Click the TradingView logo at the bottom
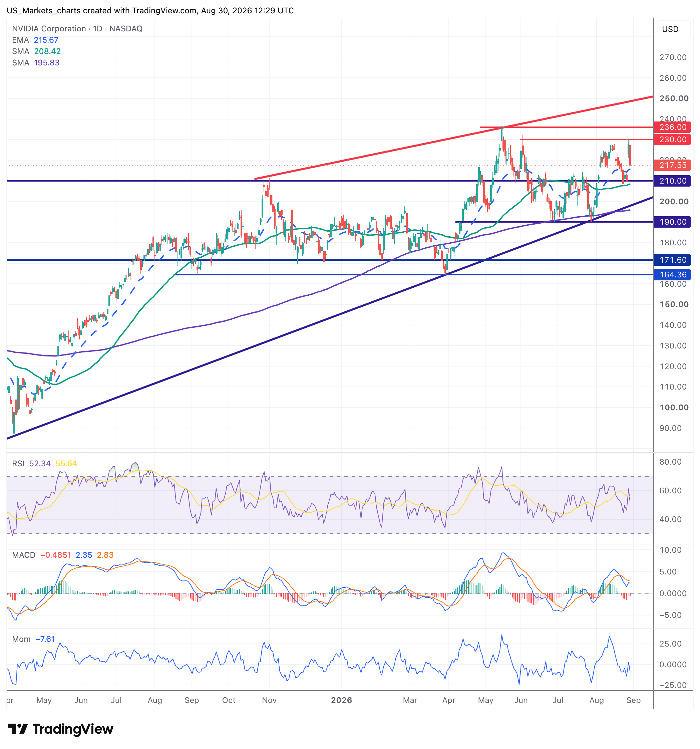Image resolution: width=700 pixels, height=749 pixels. tap(61, 729)
